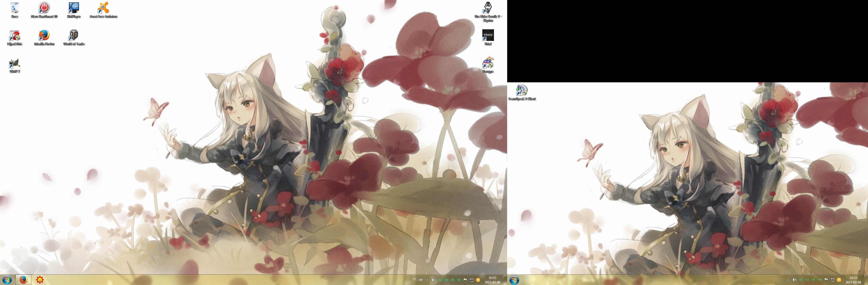Click the Mozilla Firefox desktop shortcut
Screen dimensions: 868x285
pyautogui.click(x=44, y=38)
